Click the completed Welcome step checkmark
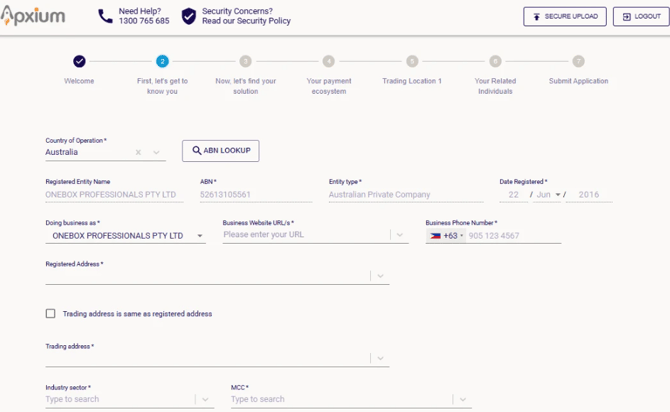This screenshot has width=670, height=412. coord(79,62)
